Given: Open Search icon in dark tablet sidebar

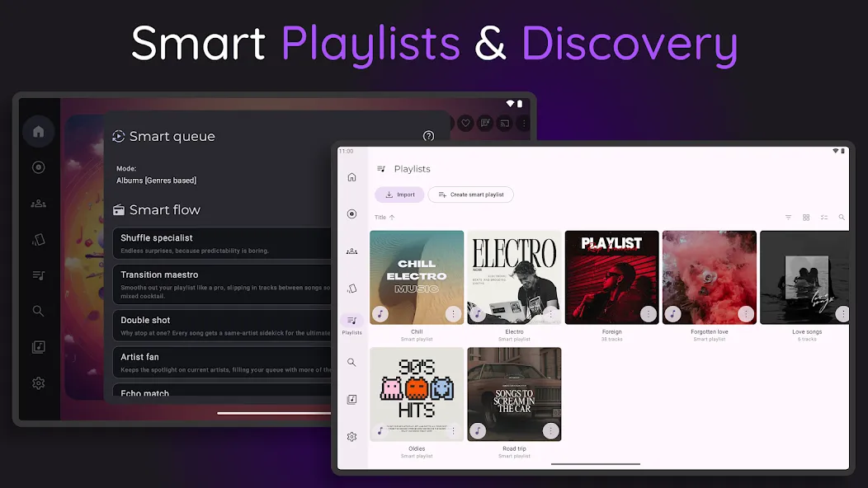Looking at the screenshot, I should click(38, 311).
